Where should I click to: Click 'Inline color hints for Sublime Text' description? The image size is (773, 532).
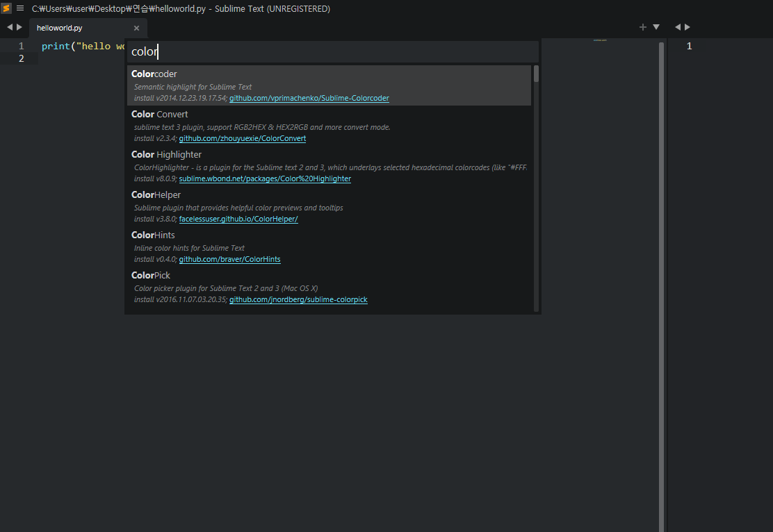coord(189,248)
